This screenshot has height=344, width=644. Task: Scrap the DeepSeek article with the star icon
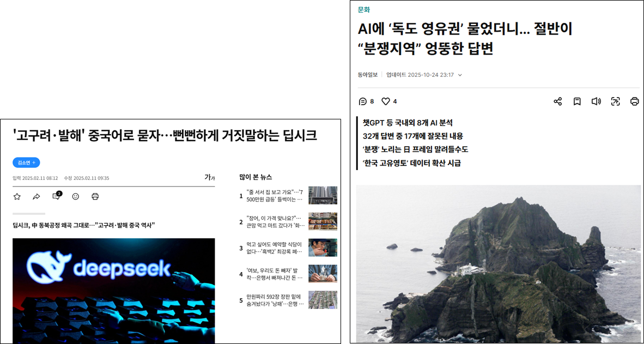pyautogui.click(x=16, y=196)
